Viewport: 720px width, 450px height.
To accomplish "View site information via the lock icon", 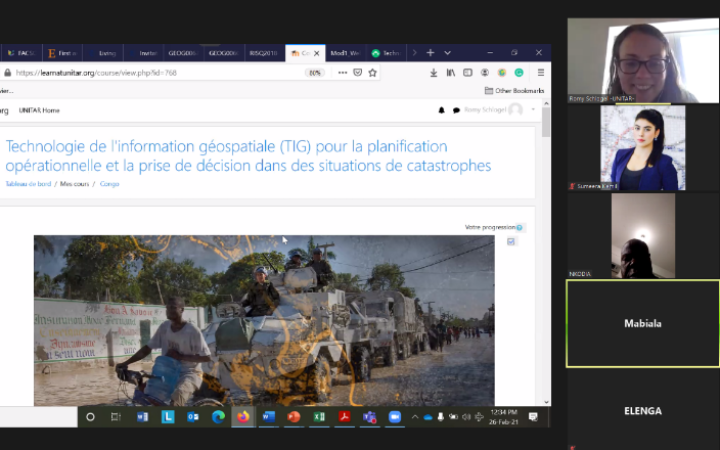I will click(x=7, y=73).
